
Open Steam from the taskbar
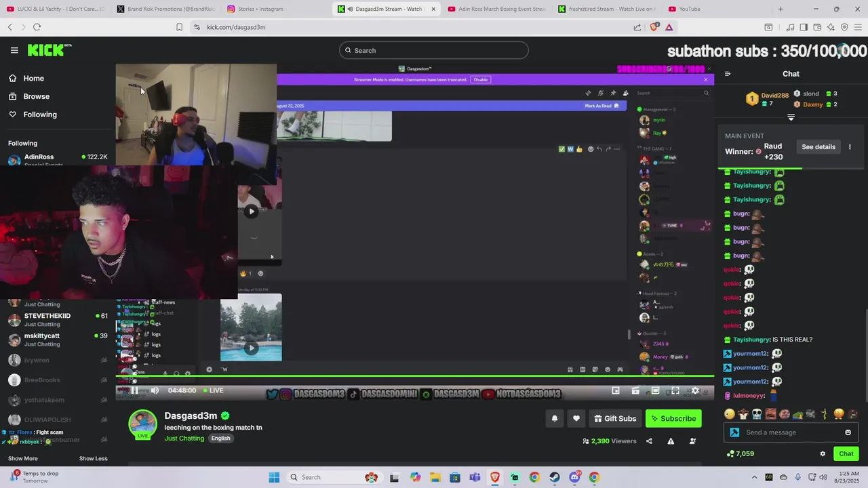555,477
